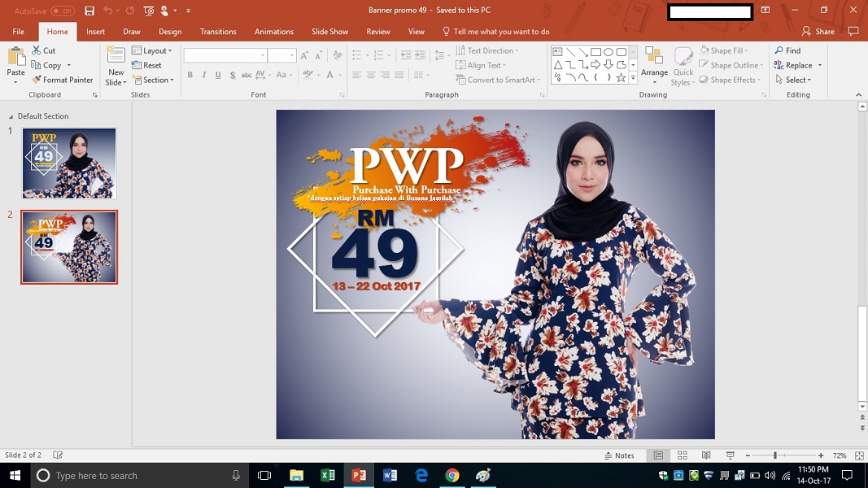Open the Shape Fill dropdown
This screenshot has height=488, width=868.
click(723, 50)
